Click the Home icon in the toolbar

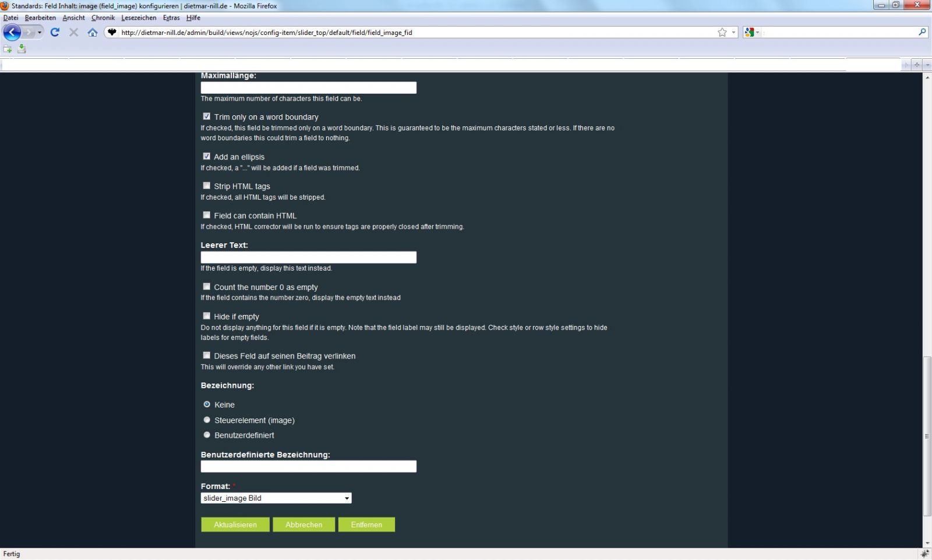[x=93, y=33]
